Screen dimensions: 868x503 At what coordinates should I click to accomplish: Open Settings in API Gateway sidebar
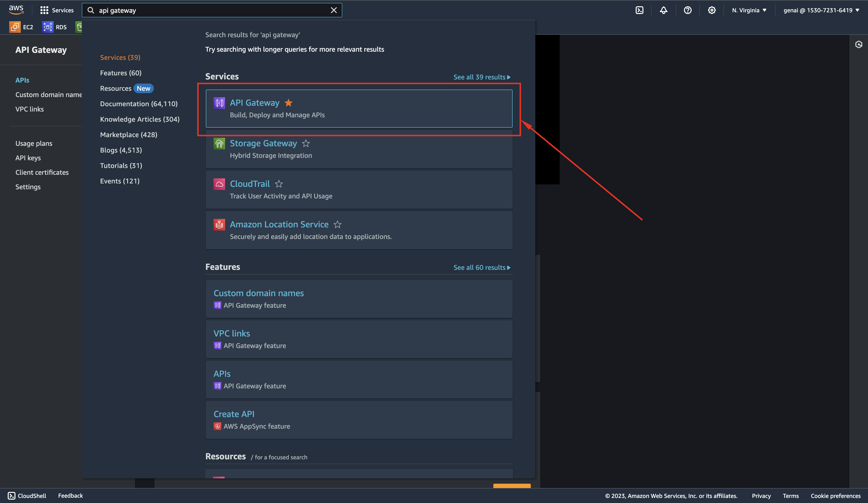(x=28, y=187)
